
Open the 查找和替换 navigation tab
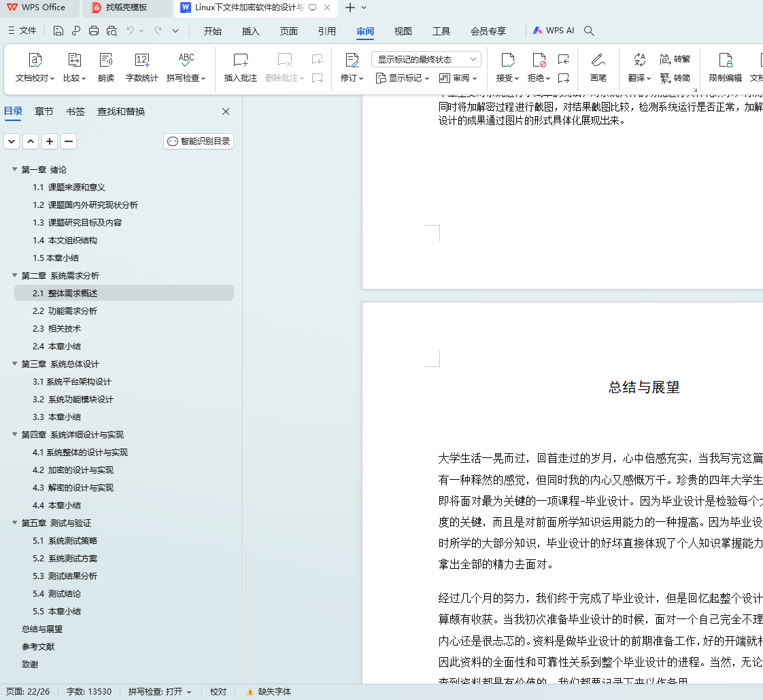pos(121,111)
